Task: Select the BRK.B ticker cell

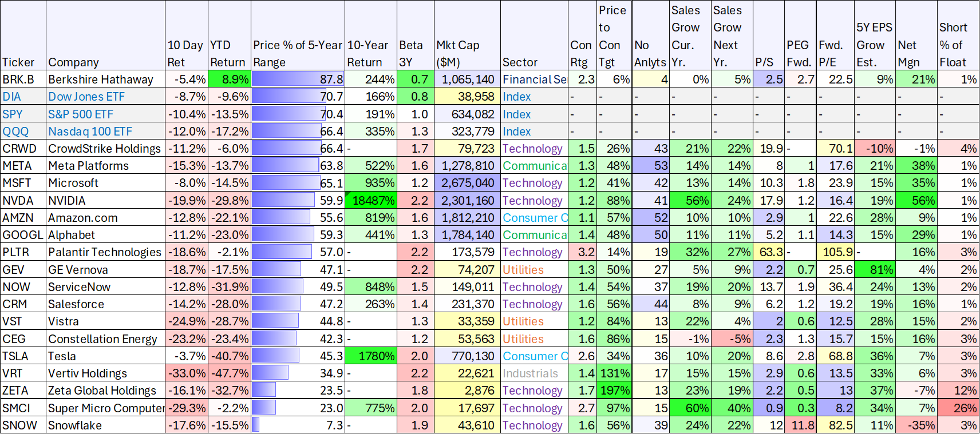Action: pyautogui.click(x=23, y=79)
